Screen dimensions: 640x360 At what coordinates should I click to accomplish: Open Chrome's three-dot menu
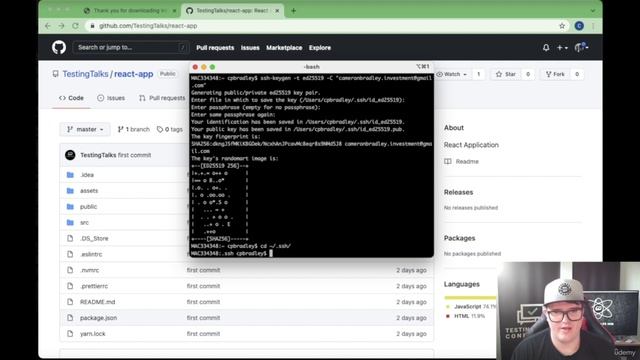coord(593,26)
